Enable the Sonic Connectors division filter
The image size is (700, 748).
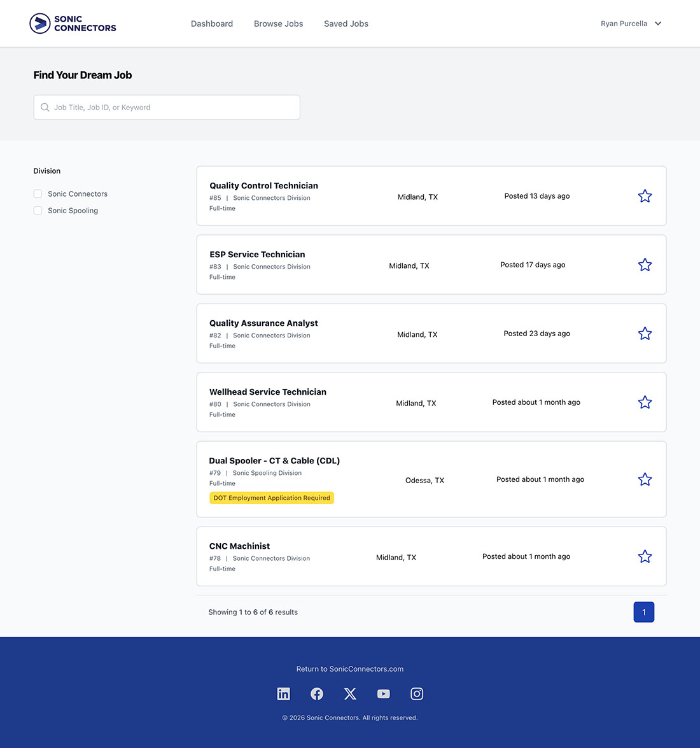38,194
